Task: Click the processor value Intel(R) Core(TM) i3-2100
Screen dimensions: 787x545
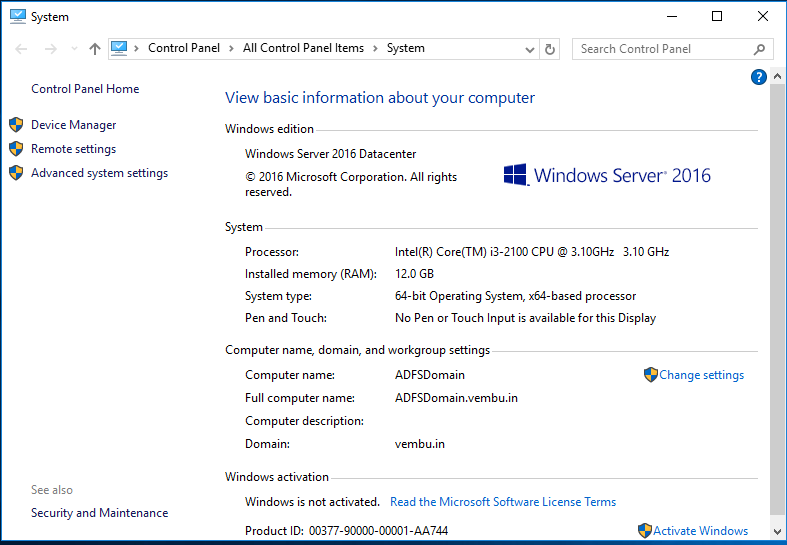Action: point(532,252)
